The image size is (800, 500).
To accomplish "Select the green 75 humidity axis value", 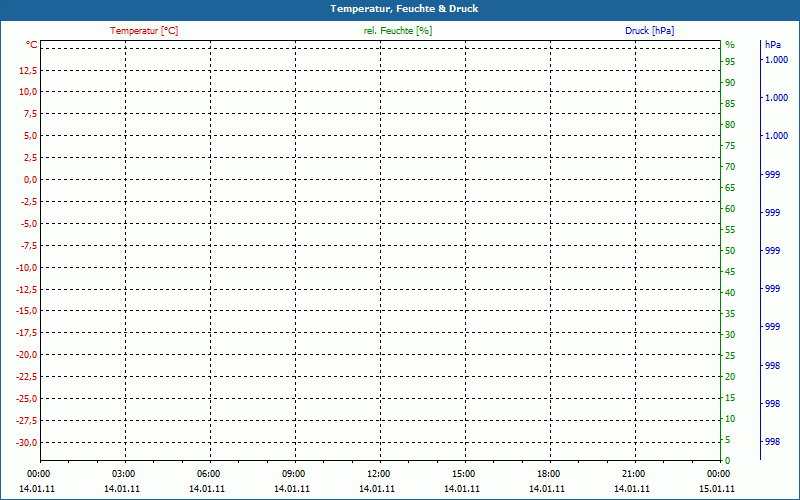I will tap(730, 146).
